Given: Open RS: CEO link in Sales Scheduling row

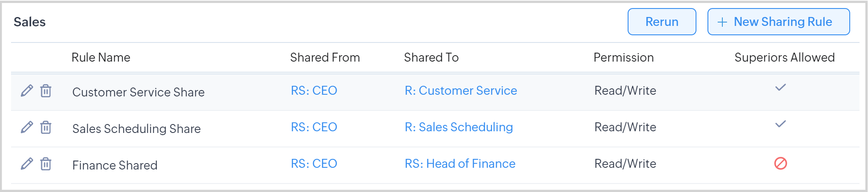Looking at the screenshot, I should [314, 127].
